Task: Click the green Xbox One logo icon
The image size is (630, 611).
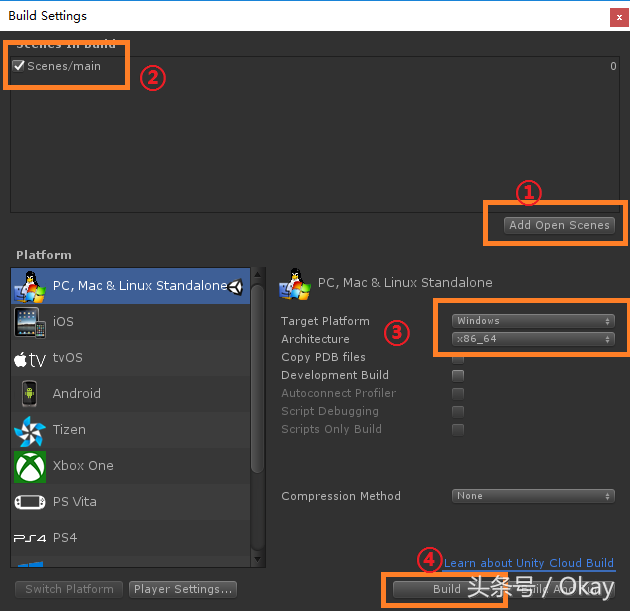Action: pyautogui.click(x=30, y=466)
